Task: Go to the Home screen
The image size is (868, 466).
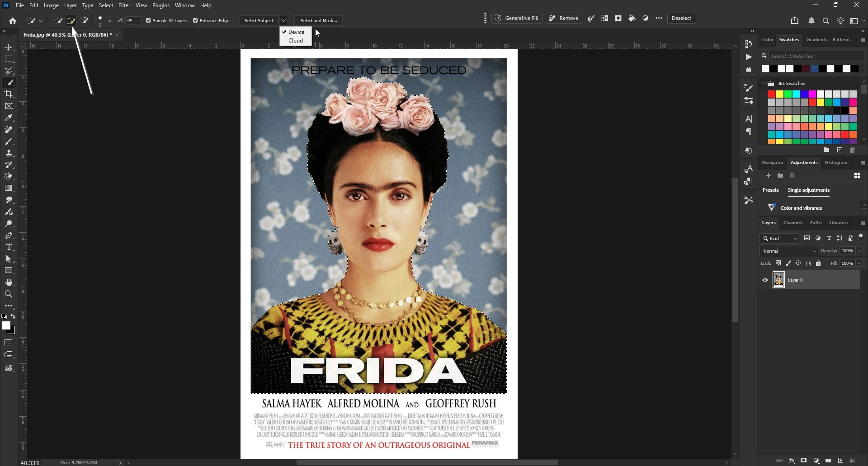Action: (13, 21)
